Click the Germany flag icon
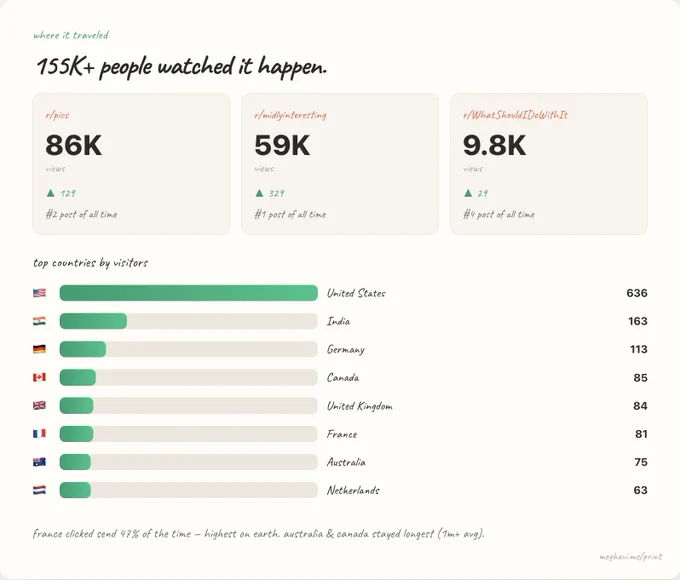Screen dimensions: 680x580 [x=39, y=349]
